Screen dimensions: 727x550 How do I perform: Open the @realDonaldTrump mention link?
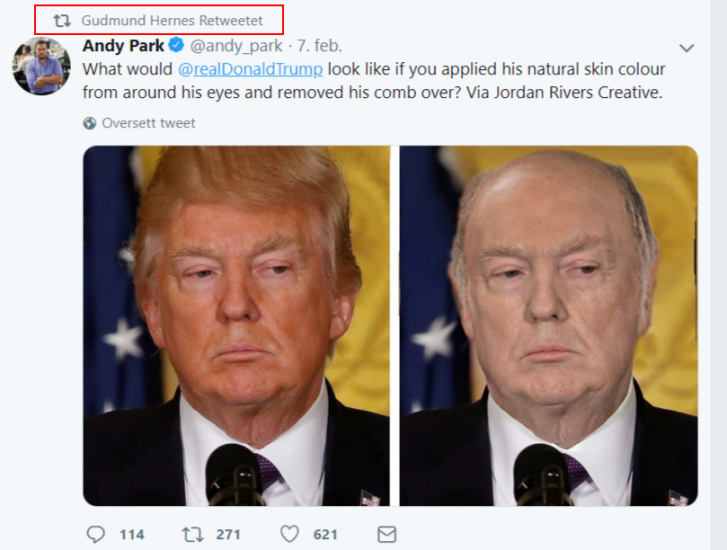pyautogui.click(x=250, y=69)
